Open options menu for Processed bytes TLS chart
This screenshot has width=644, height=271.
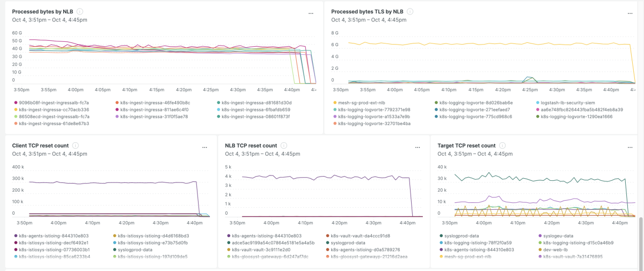point(630,13)
